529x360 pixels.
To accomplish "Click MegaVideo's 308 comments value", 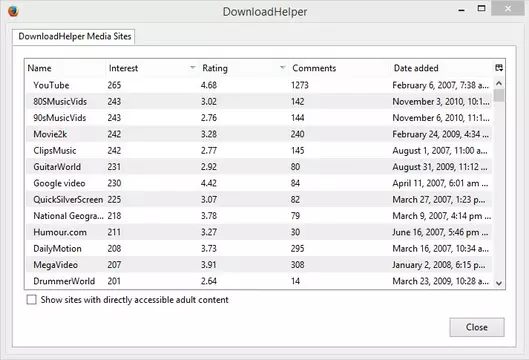I will [x=298, y=265].
